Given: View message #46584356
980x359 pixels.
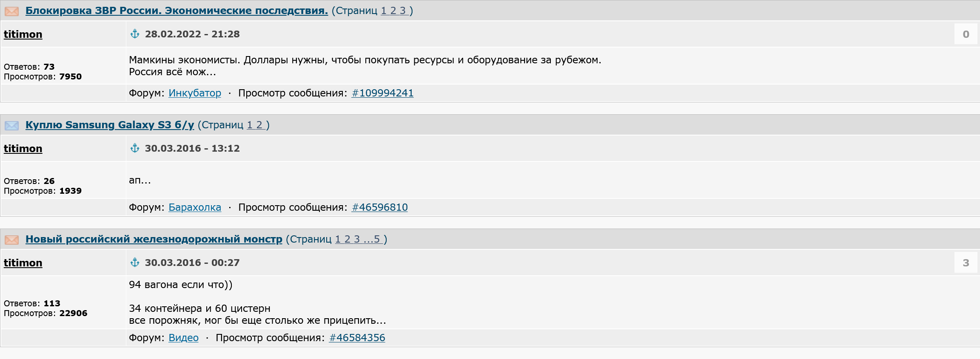Looking at the screenshot, I should pos(357,338).
